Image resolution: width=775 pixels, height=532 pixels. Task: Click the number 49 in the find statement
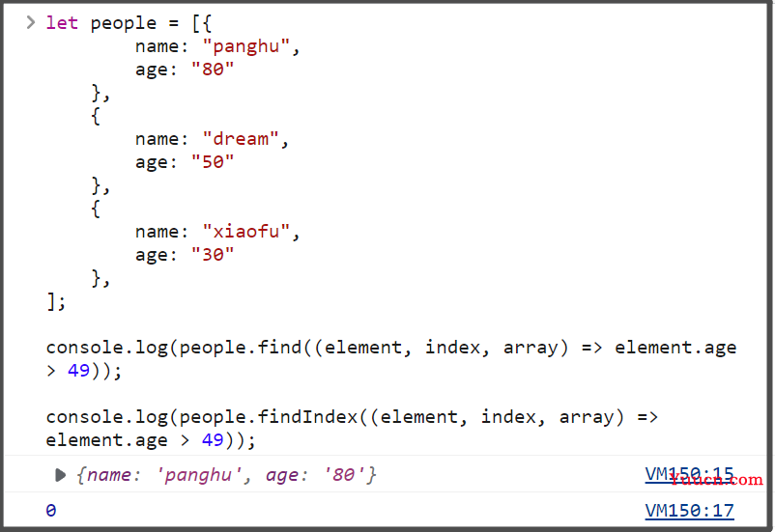tap(78, 371)
